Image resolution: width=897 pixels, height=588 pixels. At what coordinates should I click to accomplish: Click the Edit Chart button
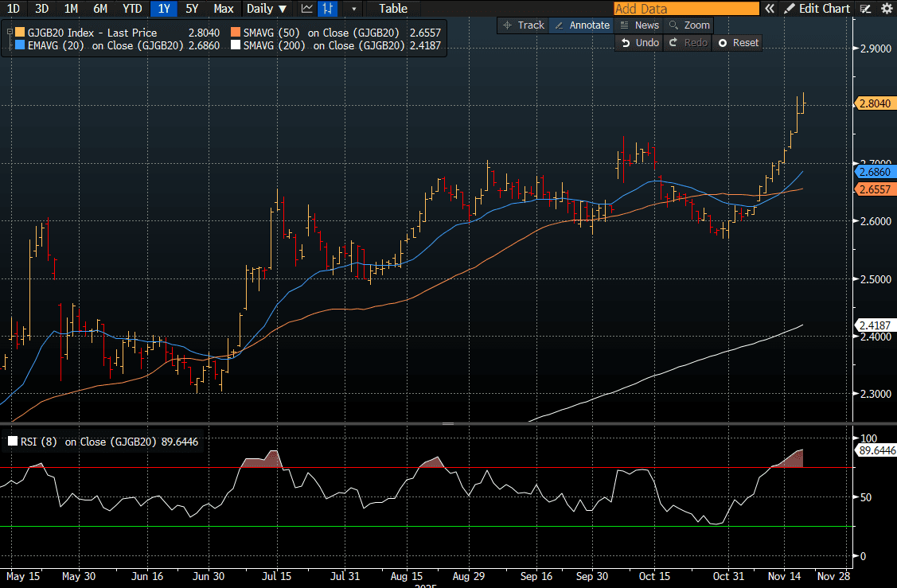tap(817, 9)
